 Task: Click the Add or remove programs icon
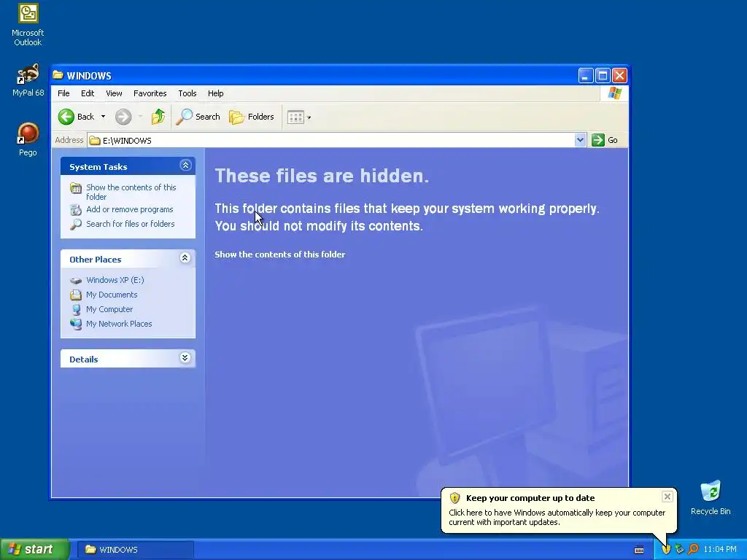[x=76, y=209]
